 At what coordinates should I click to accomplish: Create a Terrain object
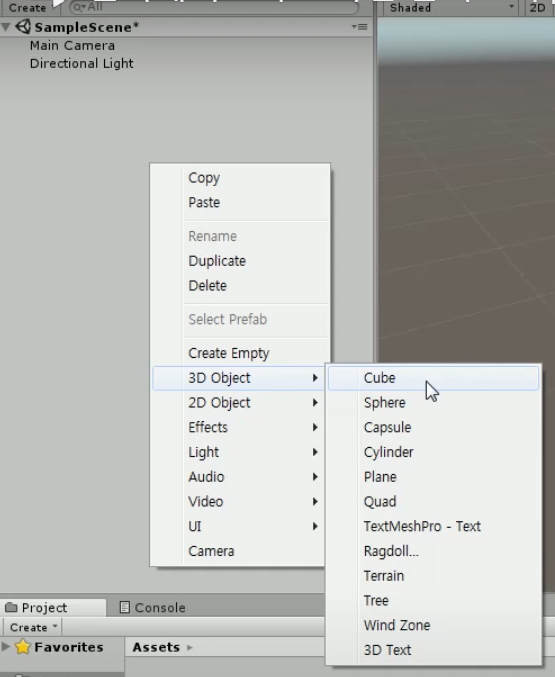tap(433, 576)
